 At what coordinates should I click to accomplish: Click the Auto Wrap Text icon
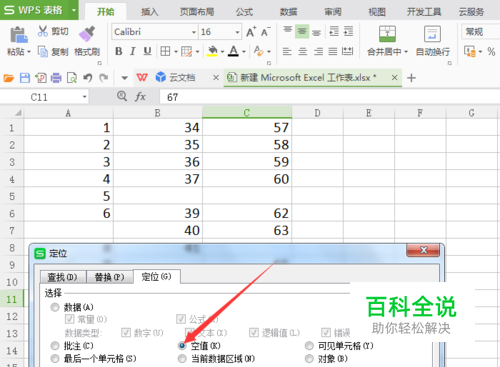(x=432, y=34)
